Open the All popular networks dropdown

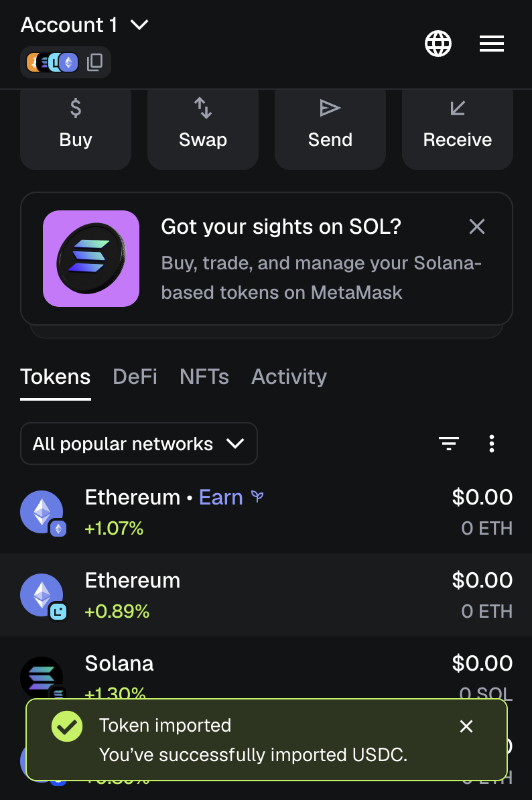click(139, 444)
